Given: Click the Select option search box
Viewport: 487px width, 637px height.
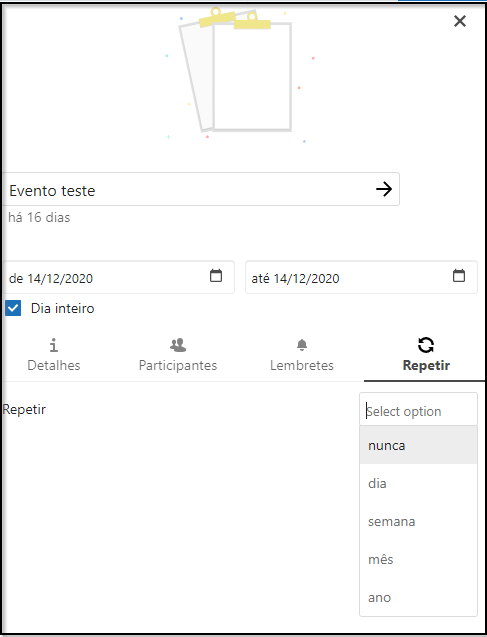Looking at the screenshot, I should 418,411.
